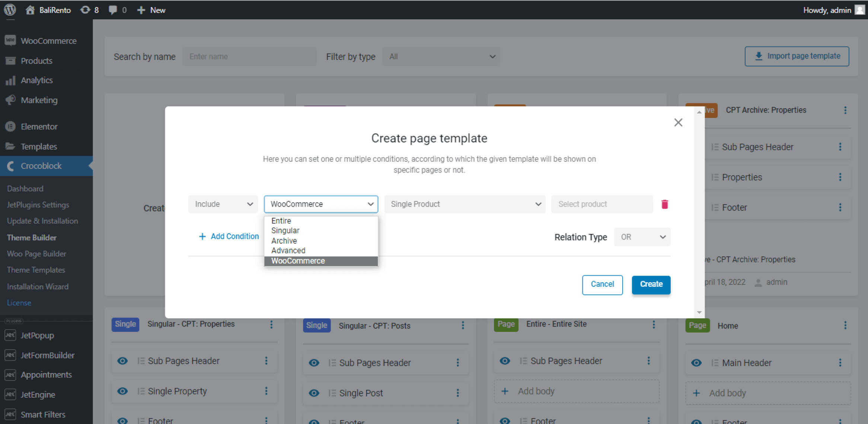Click the JetEngine sidebar icon
Viewport: 868px width, 424px height.
tap(10, 394)
